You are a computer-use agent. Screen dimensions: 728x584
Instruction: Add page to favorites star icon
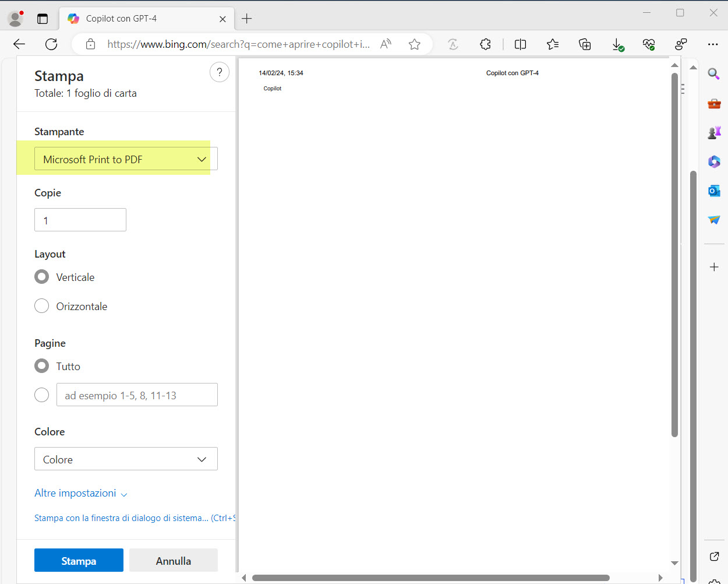pos(414,44)
